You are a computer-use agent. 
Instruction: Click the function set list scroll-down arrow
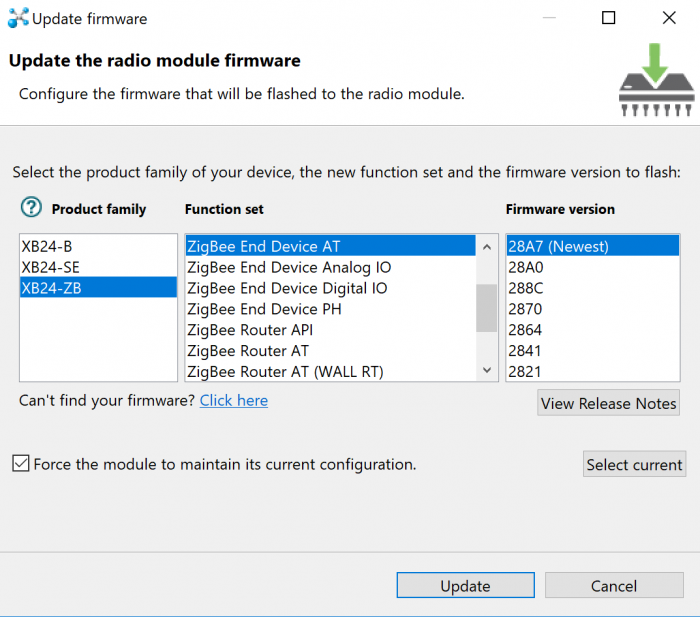pyautogui.click(x=487, y=370)
